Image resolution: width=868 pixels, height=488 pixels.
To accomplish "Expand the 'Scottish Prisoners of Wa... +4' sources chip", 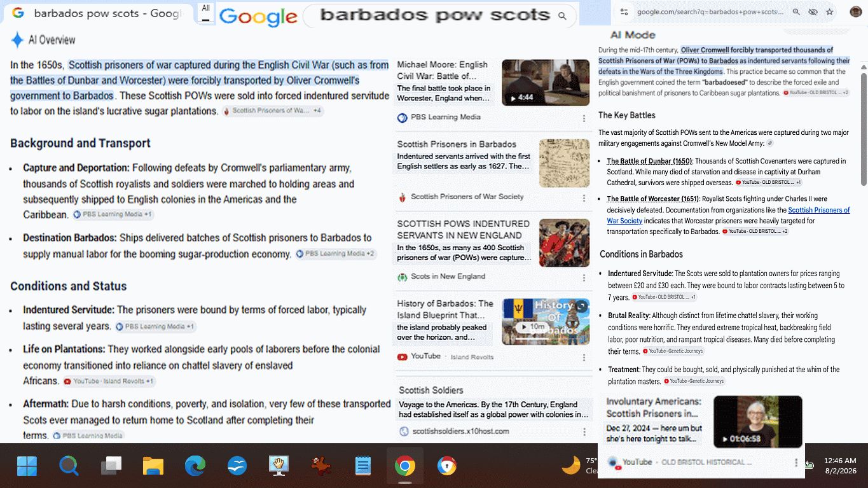I will coord(273,111).
